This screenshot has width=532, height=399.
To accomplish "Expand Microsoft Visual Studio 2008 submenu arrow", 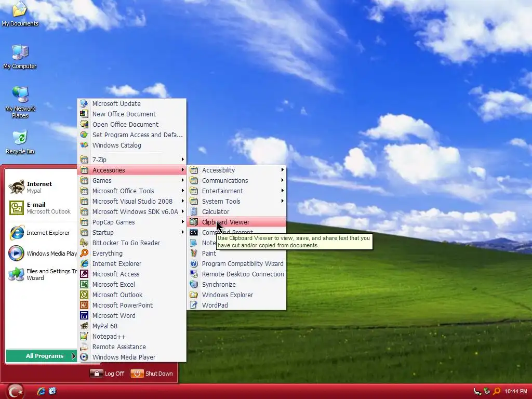I will point(182,201).
